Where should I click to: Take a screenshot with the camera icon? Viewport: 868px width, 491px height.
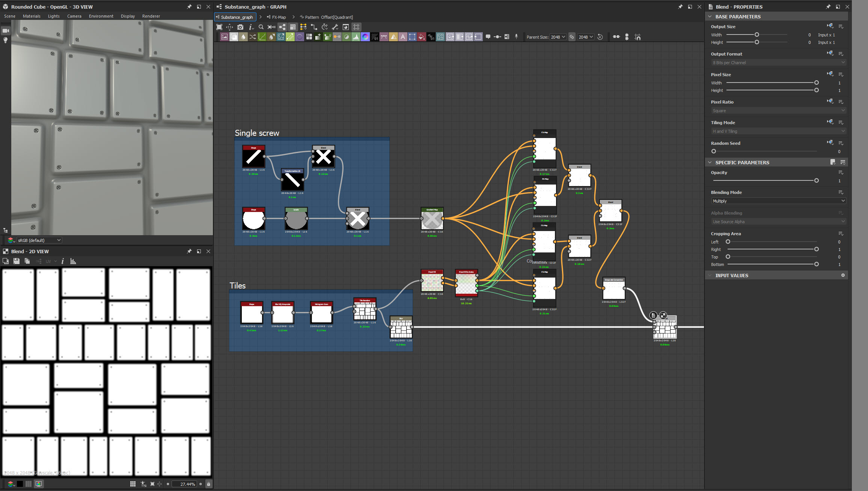pos(240,27)
